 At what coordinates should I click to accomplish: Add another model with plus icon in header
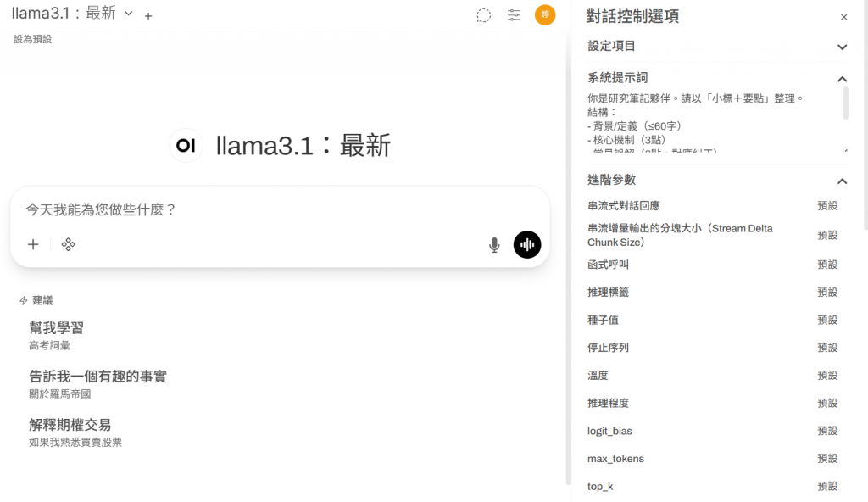(148, 17)
